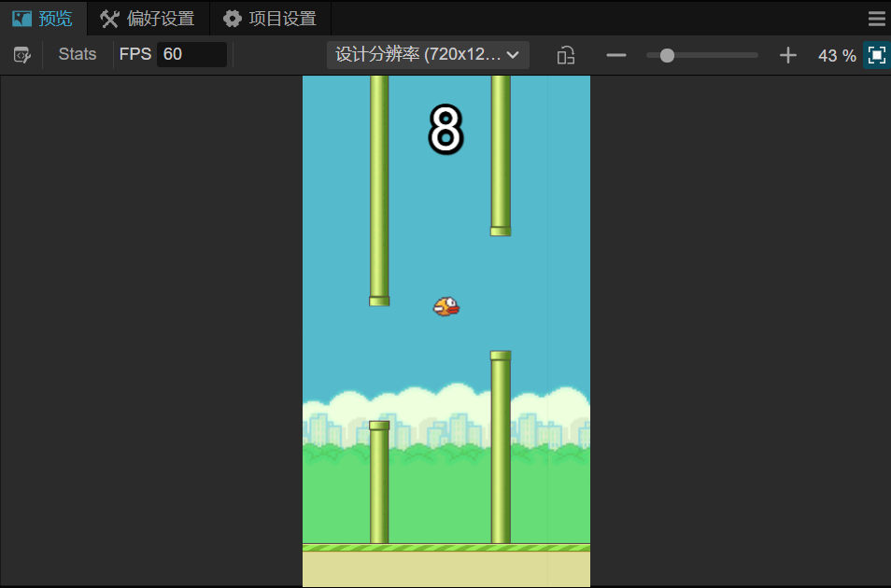The height and width of the screenshot is (588, 891).
Task: Open the hamburger menu in the top corner
Action: click(x=877, y=19)
